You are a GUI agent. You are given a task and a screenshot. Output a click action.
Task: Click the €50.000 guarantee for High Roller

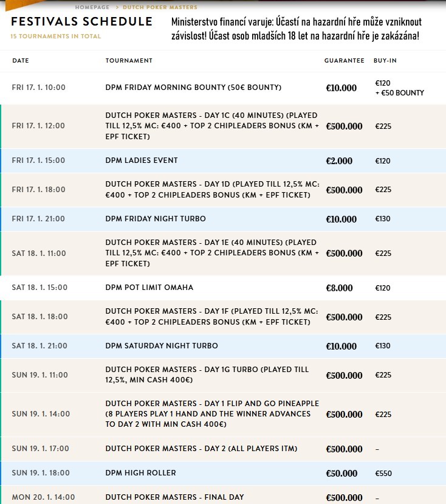341,473
